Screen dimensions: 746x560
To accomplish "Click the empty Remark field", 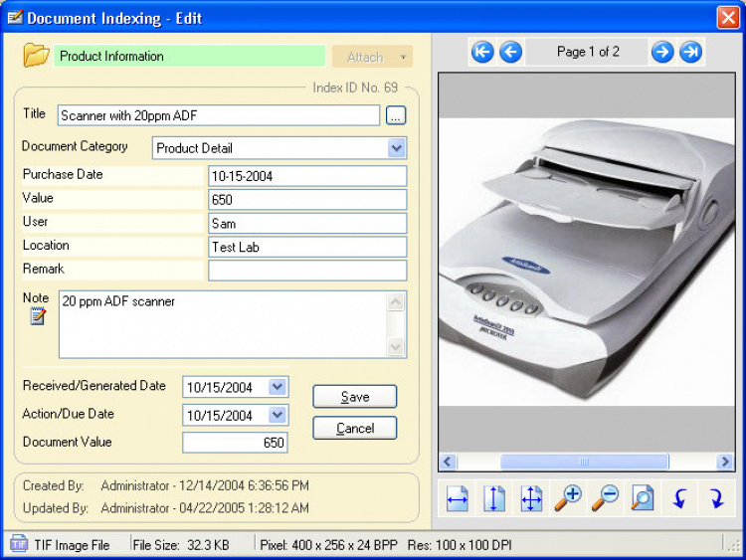I will pos(307,271).
